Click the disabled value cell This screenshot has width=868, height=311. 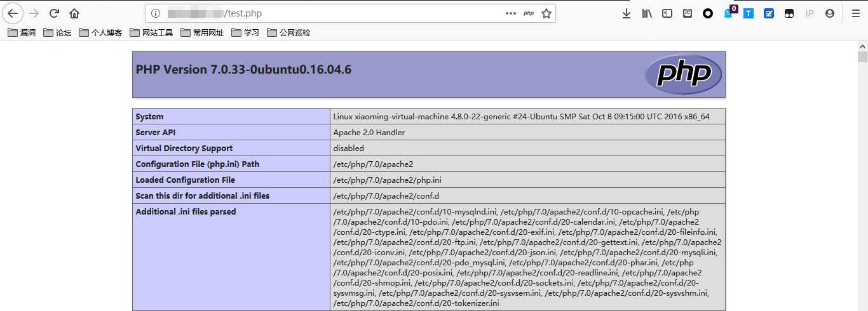pyautogui.click(x=527, y=149)
